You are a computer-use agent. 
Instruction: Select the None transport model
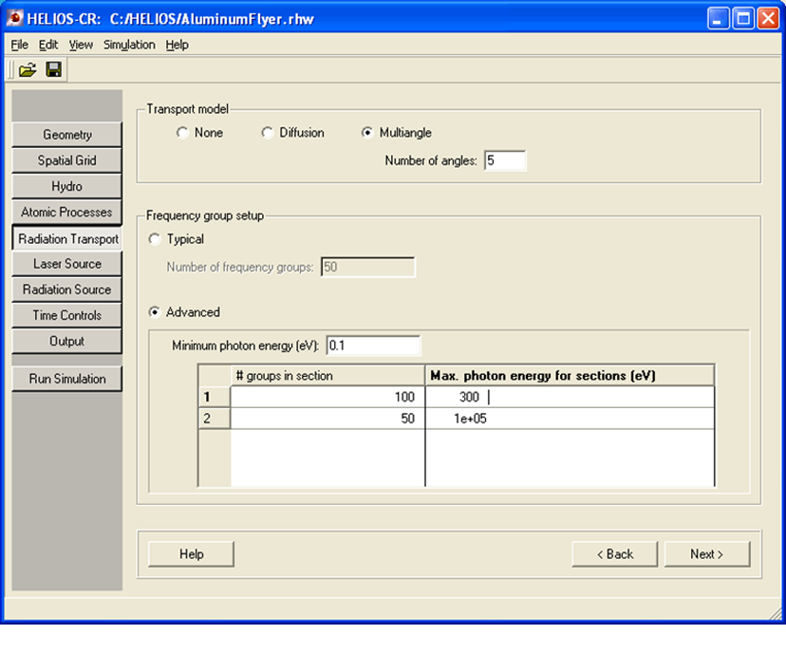point(182,133)
